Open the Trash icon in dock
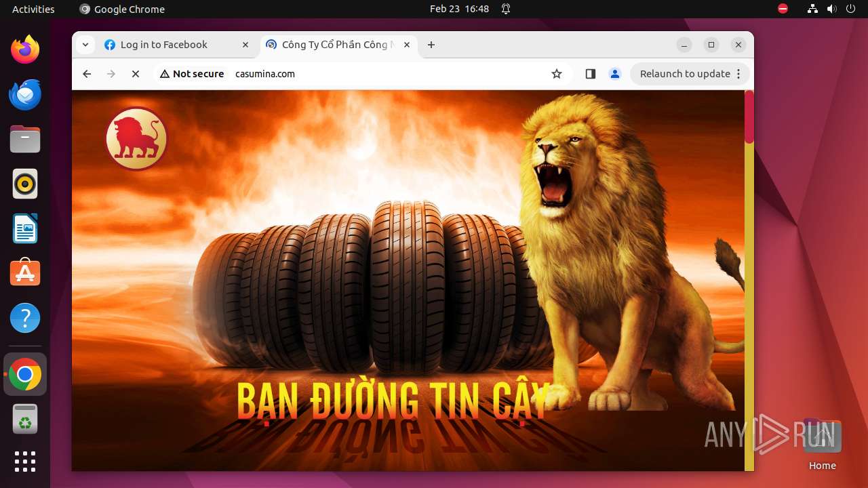This screenshot has width=868, height=488. 25,419
